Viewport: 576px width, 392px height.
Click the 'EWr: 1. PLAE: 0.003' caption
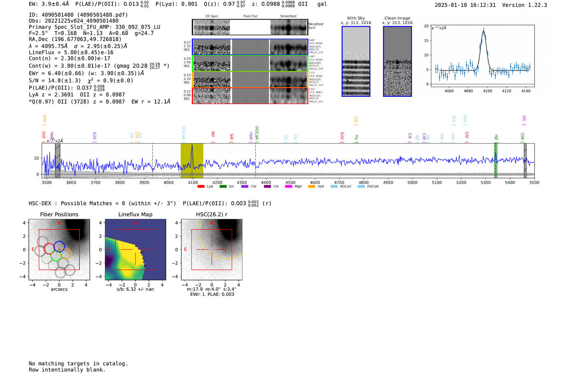coord(212,294)
